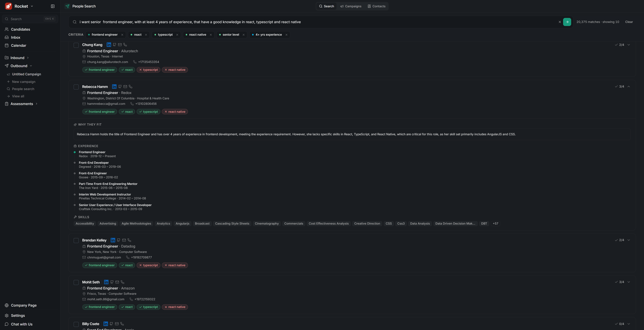
Task: Switch to the Contacts tab
Action: click(x=377, y=6)
